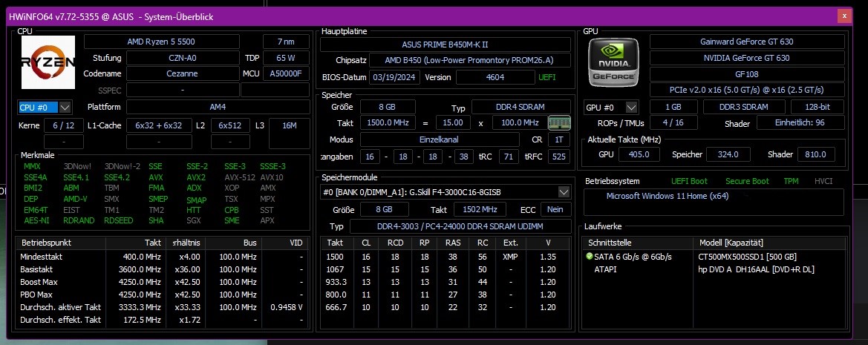
Task: Click the BIOS date 03/19/2024 field
Action: [x=394, y=77]
